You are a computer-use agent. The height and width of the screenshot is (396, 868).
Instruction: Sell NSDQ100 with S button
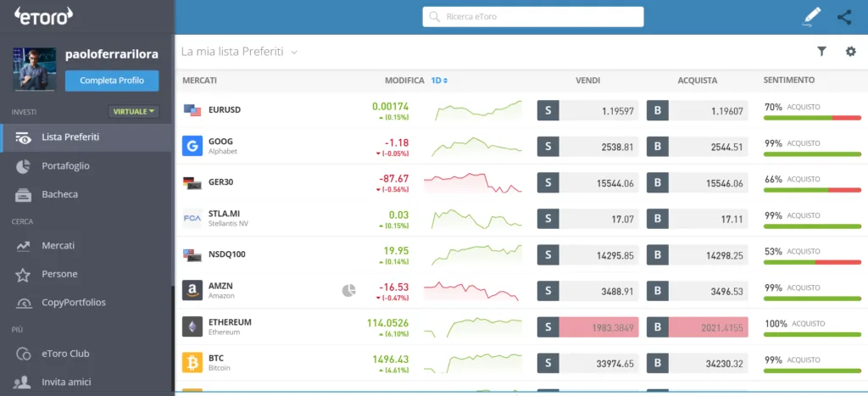point(548,254)
